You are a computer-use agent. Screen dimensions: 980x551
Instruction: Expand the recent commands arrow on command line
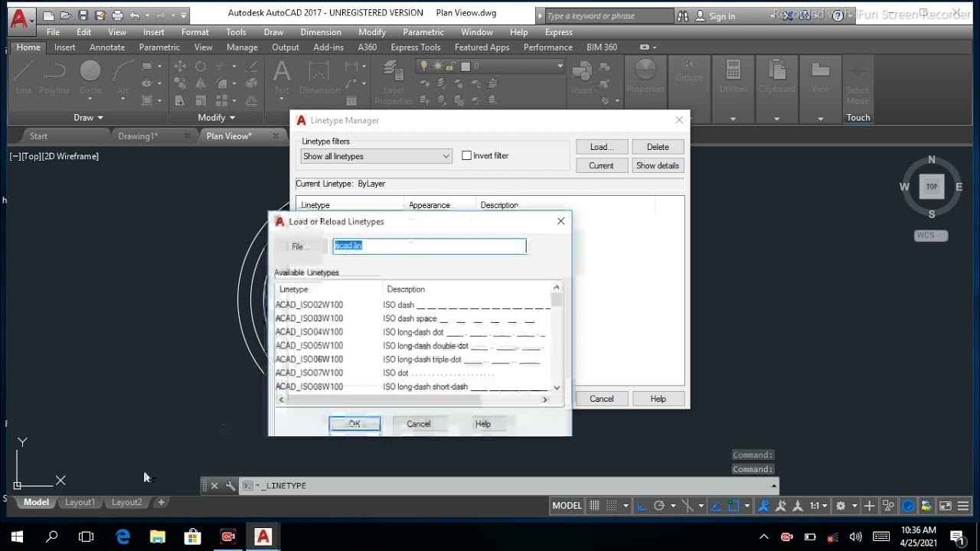[x=774, y=486]
